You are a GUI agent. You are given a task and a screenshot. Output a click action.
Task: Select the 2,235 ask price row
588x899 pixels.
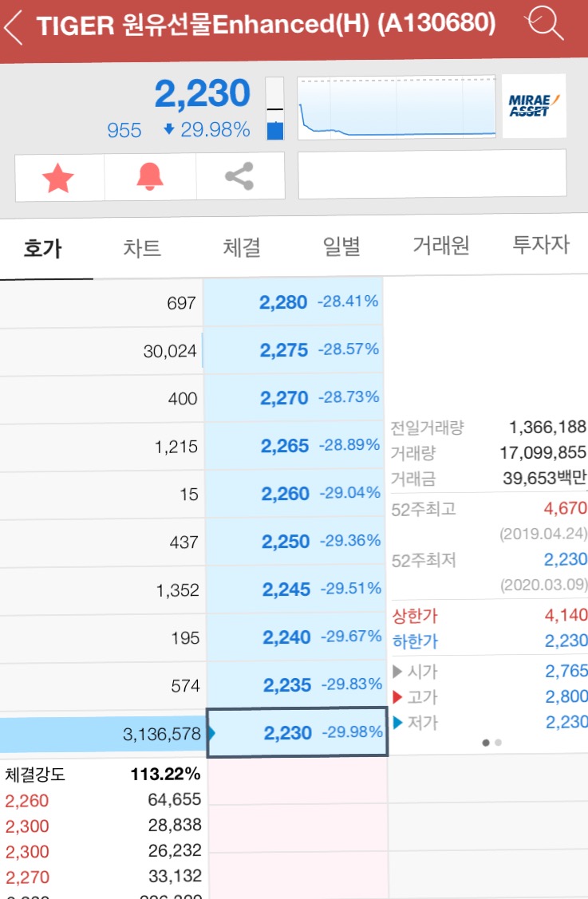[x=296, y=684]
